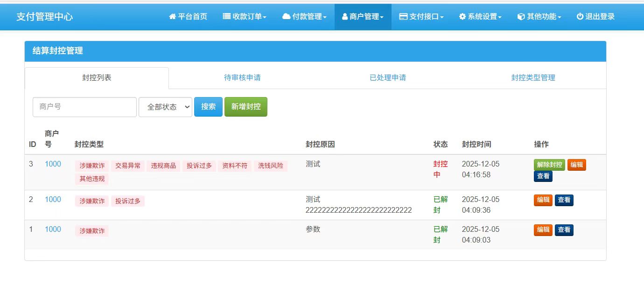Focus the 商户号 search input field
The height and width of the screenshot is (292, 644).
pyautogui.click(x=84, y=107)
